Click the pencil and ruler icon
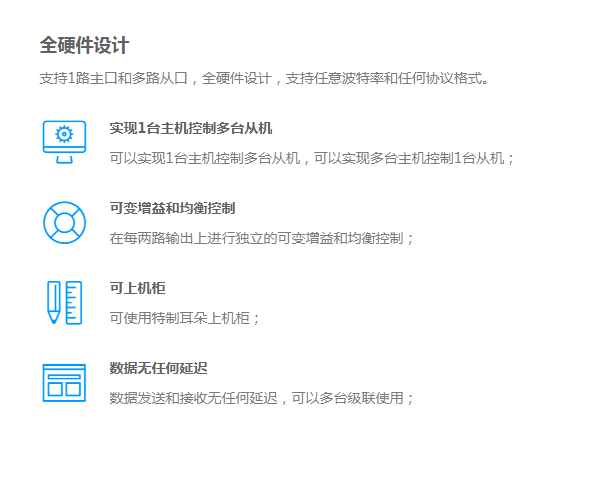This screenshot has height=488, width=613. (x=64, y=302)
